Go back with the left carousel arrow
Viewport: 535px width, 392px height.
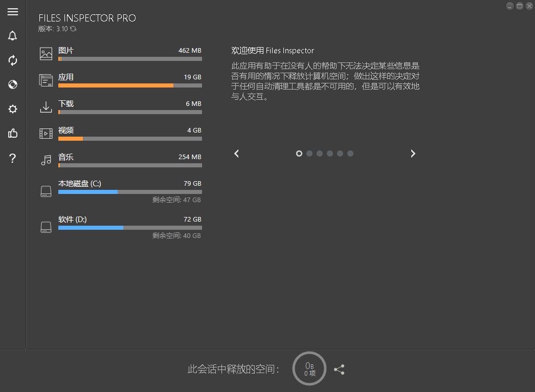click(236, 153)
